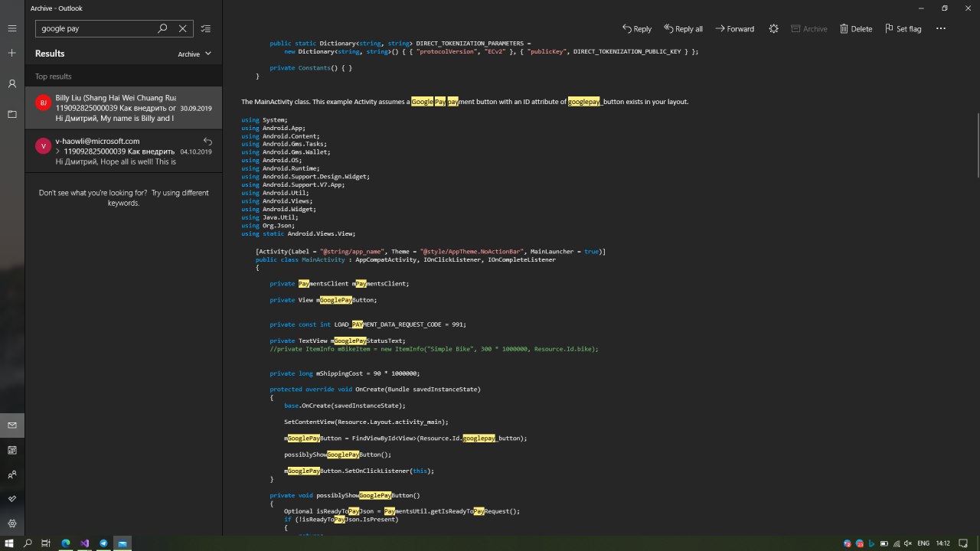Delete the current message

(856, 28)
